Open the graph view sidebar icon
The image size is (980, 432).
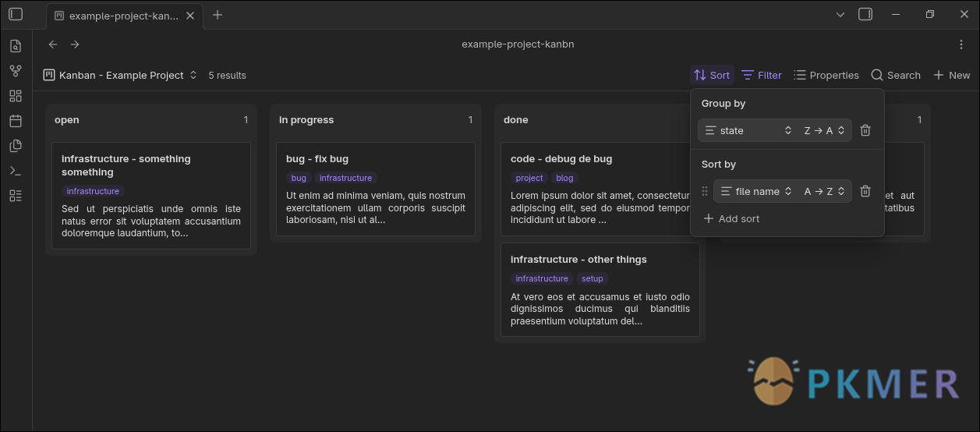point(16,71)
